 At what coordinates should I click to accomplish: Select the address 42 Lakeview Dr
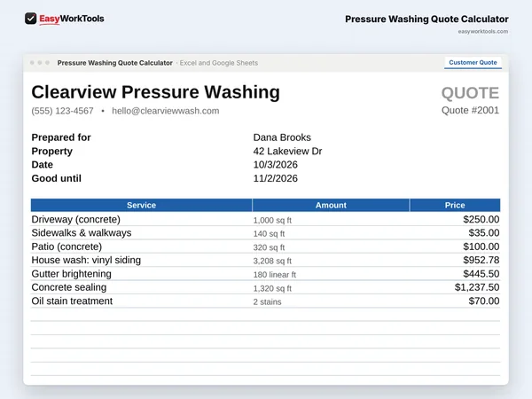(x=287, y=152)
